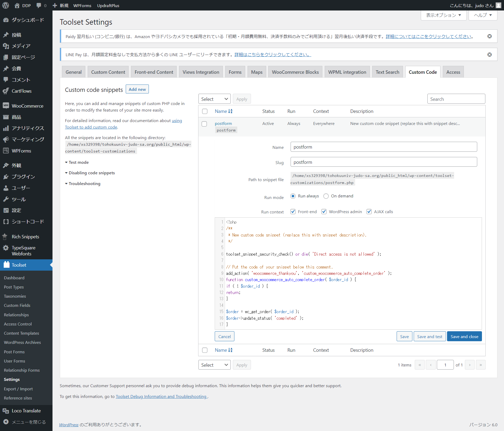Open Post Types in Toolset submenu
The image size is (504, 431).
[x=14, y=287]
